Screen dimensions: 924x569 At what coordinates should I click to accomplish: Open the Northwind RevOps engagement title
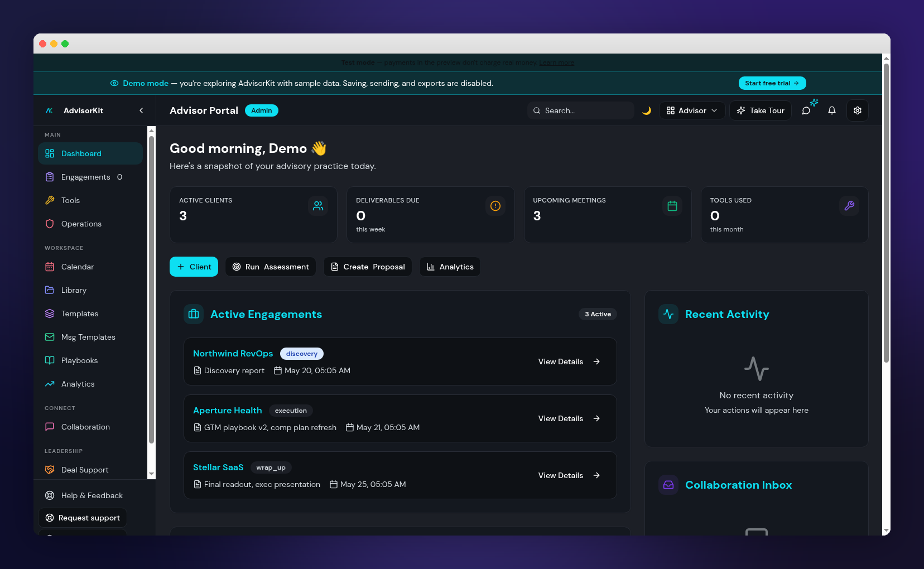(233, 354)
